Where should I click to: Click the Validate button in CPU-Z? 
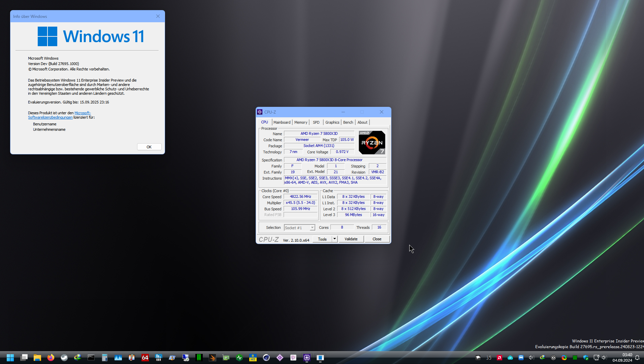click(351, 239)
